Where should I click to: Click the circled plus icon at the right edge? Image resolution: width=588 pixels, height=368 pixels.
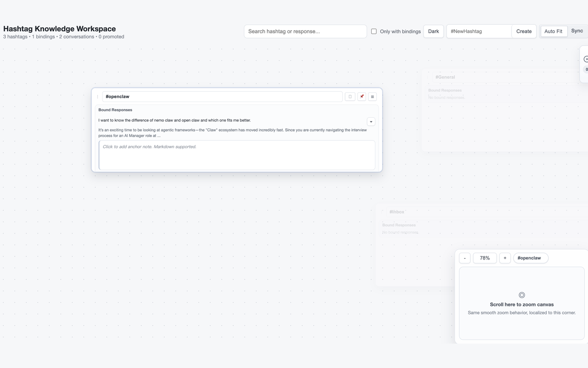586,59
